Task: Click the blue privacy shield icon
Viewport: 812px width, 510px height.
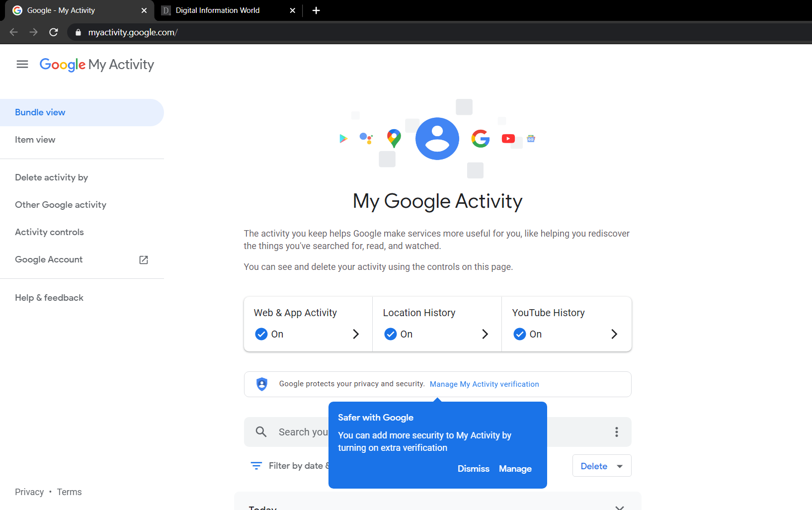Action: coord(261,384)
